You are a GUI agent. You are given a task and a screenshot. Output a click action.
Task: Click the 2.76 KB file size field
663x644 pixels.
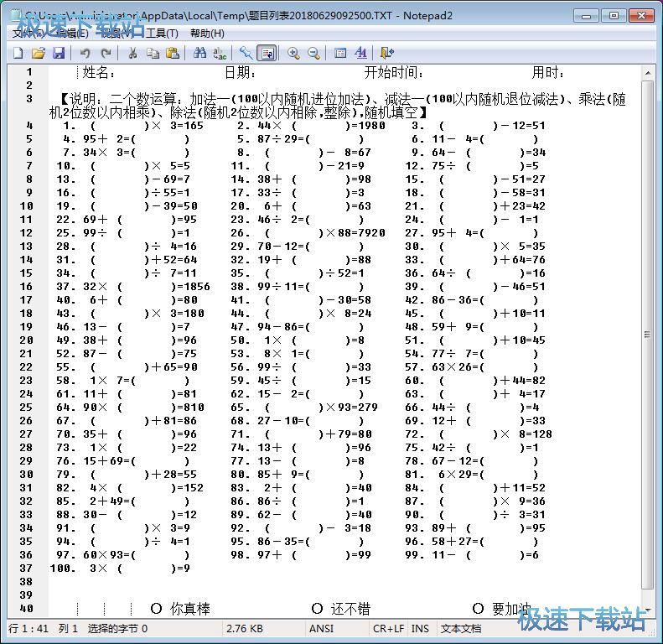point(245,629)
